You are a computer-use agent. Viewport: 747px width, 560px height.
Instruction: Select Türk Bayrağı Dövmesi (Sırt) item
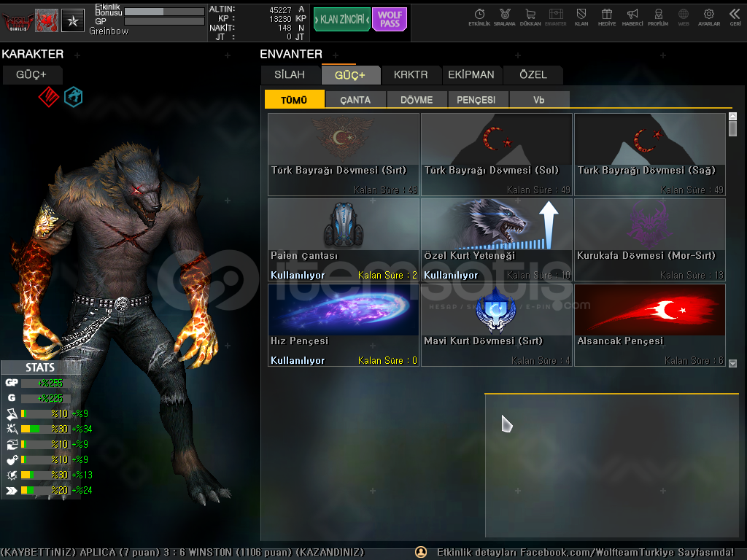point(344,155)
